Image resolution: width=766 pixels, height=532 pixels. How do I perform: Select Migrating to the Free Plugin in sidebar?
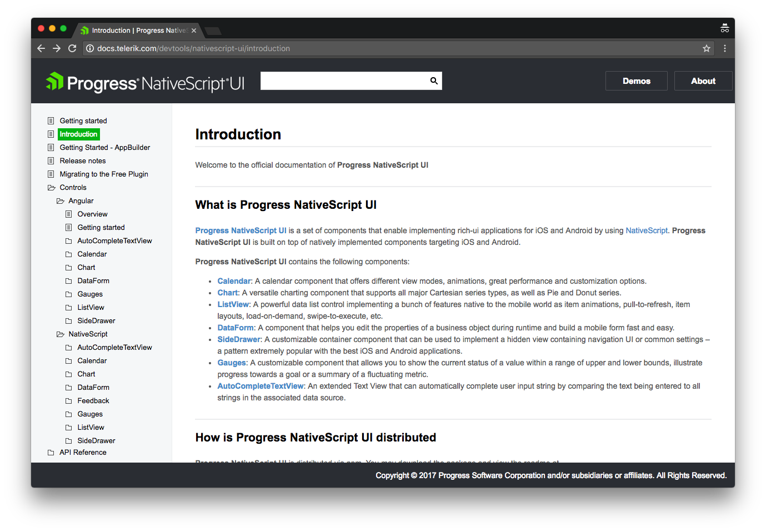point(103,174)
